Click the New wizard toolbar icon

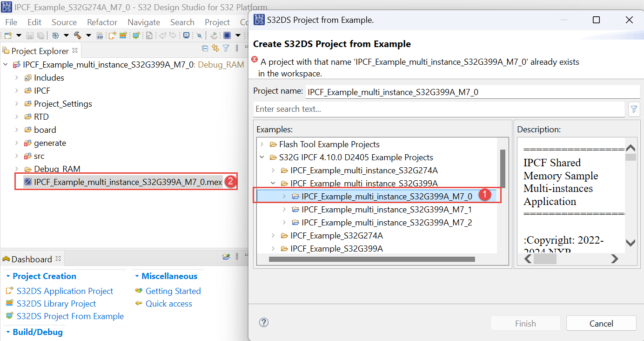8,35
